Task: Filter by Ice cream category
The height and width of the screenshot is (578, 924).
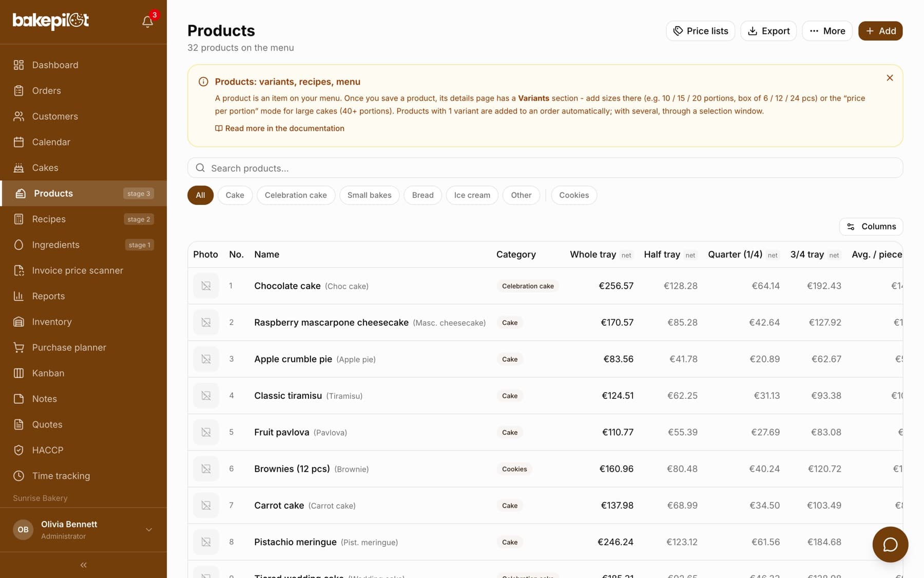Action: [472, 195]
